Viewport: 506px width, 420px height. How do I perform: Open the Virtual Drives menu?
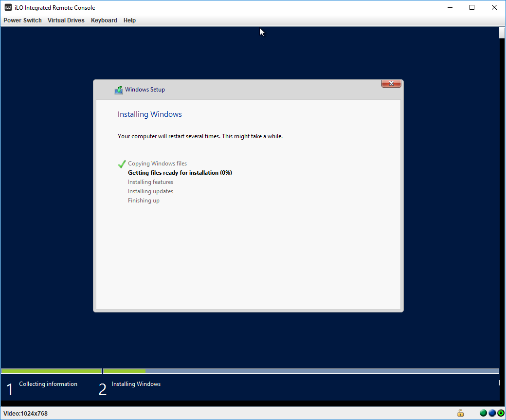point(66,20)
